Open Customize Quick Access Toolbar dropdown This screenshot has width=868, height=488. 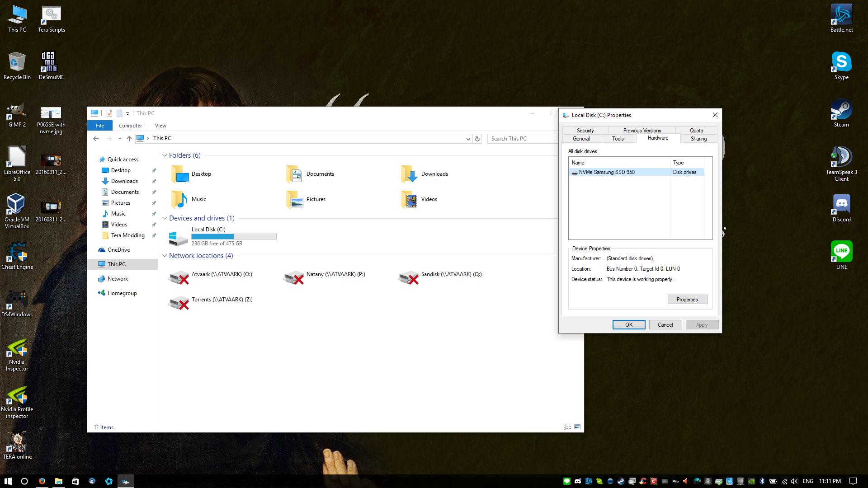pos(127,113)
